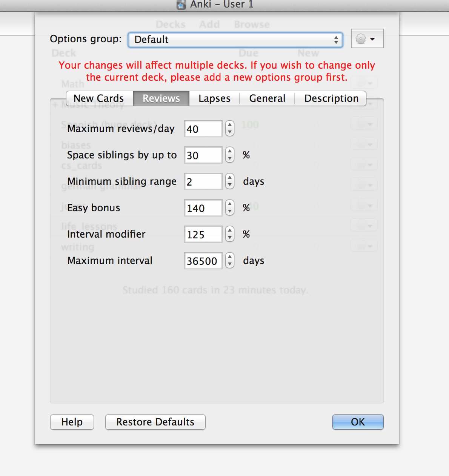Adjust Minimum sibling range stepper
The image size is (449, 476).
point(230,181)
